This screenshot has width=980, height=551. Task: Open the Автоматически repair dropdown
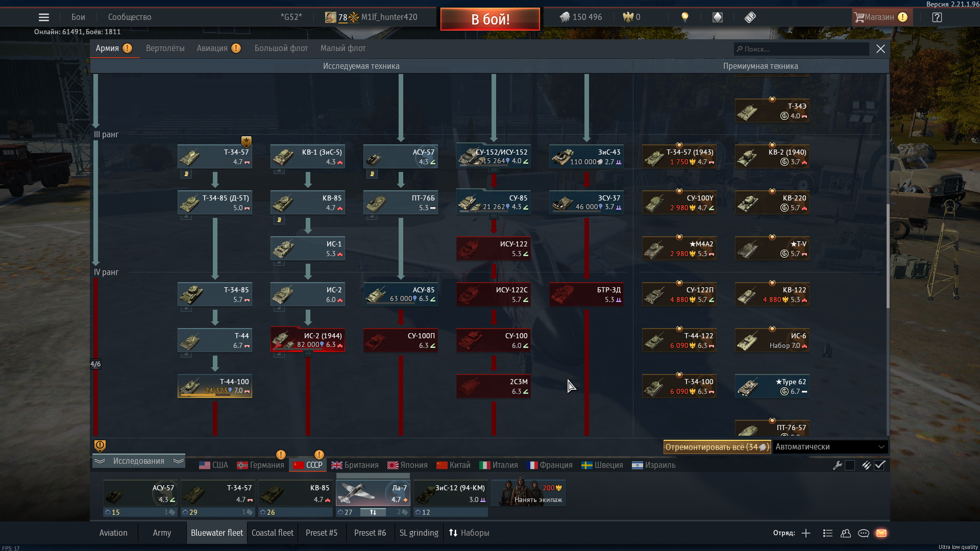click(x=830, y=447)
